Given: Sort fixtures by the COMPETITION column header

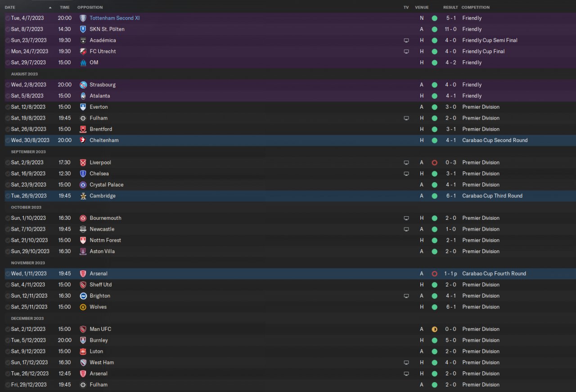Looking at the screenshot, I should [475, 8].
